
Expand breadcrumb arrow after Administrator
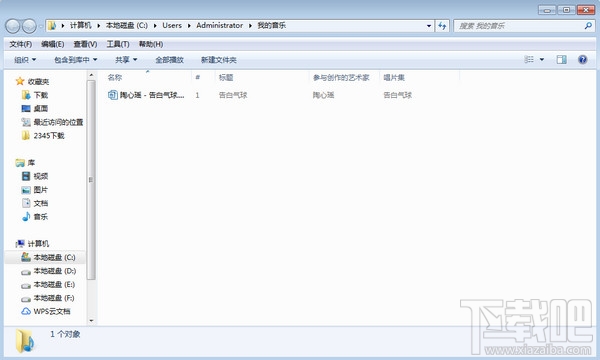(250, 26)
